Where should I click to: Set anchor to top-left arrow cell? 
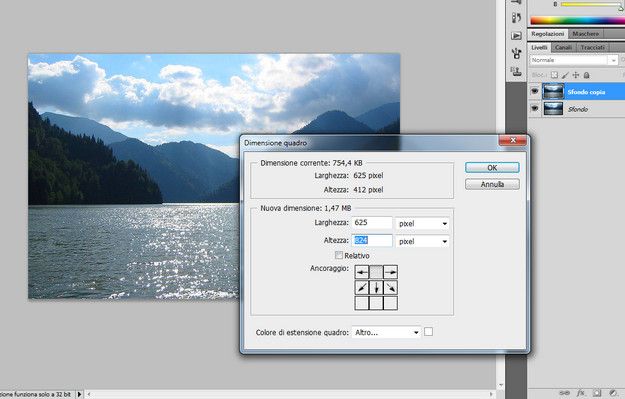tap(362, 272)
